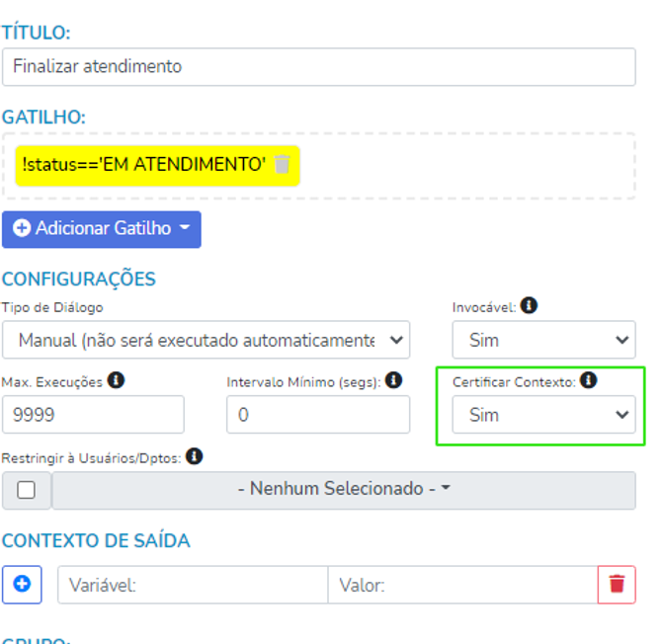Click info icon for Restringir à Usuários/Dptos
The height and width of the screenshot is (644, 662).
point(195,456)
